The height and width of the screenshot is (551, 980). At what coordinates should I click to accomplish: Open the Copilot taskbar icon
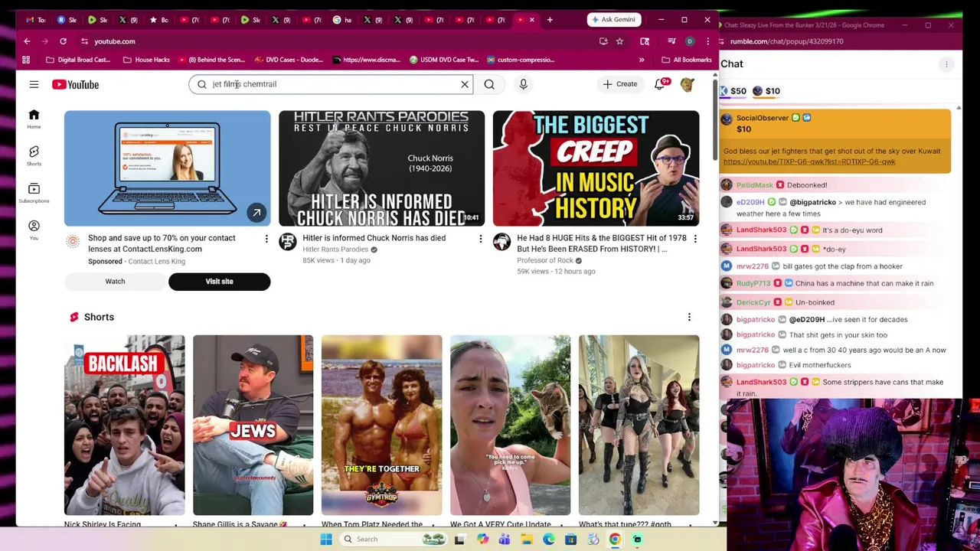(x=482, y=540)
